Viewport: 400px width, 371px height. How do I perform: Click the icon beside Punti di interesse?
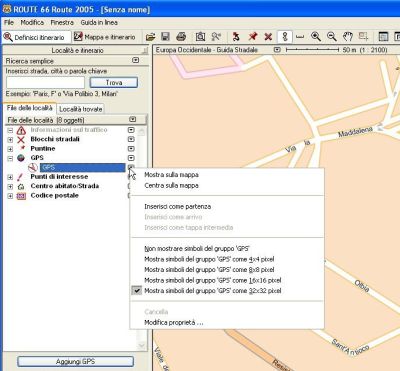pyautogui.click(x=21, y=177)
